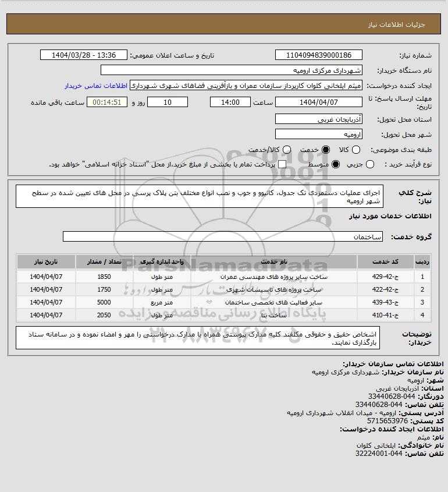Click quantity value 1850

point(104,277)
